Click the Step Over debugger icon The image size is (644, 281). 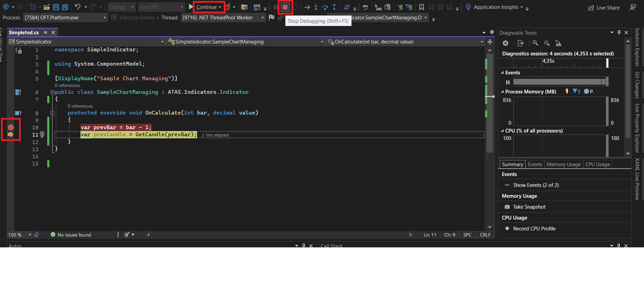click(x=325, y=7)
